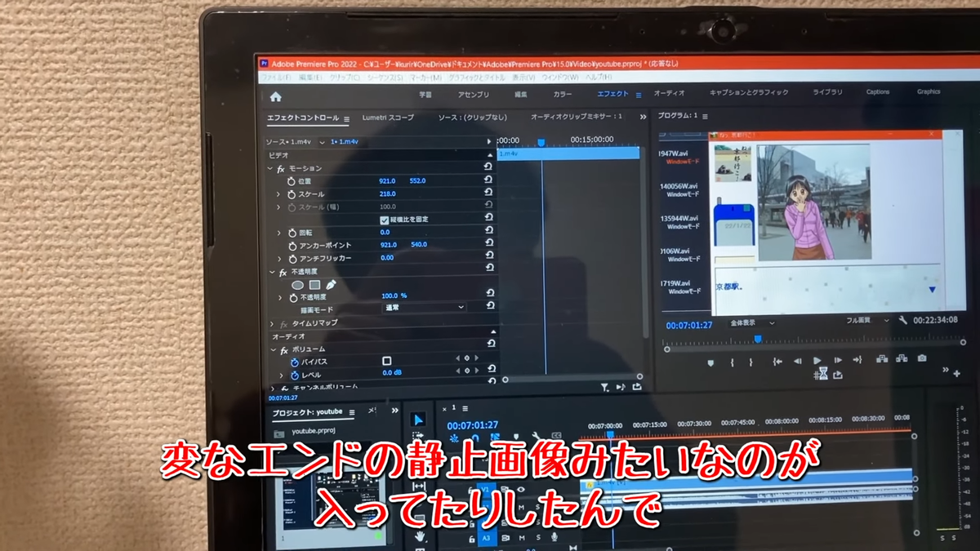Open Program Monitor settings wrench
Image resolution: width=980 pixels, height=551 pixels.
pos(903,320)
